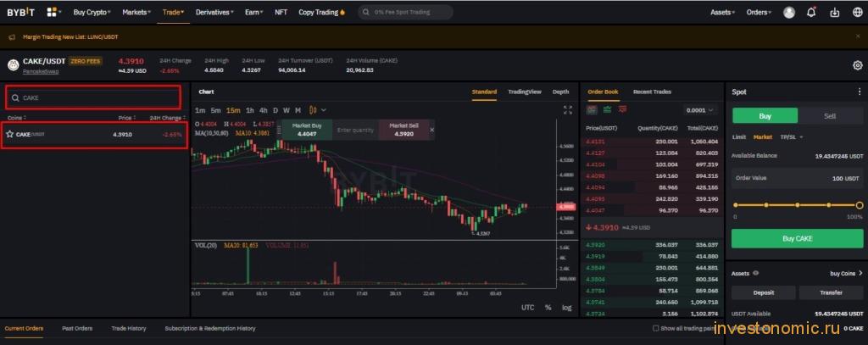Open Assets account dropdown

(x=722, y=12)
